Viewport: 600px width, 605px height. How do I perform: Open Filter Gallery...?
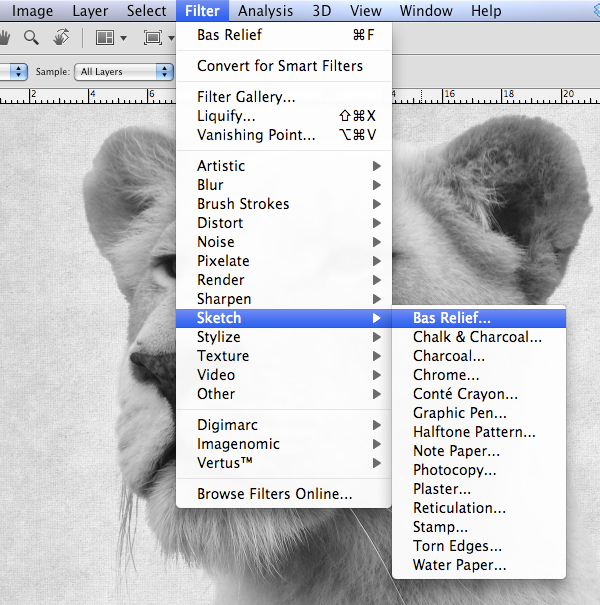tap(284, 97)
